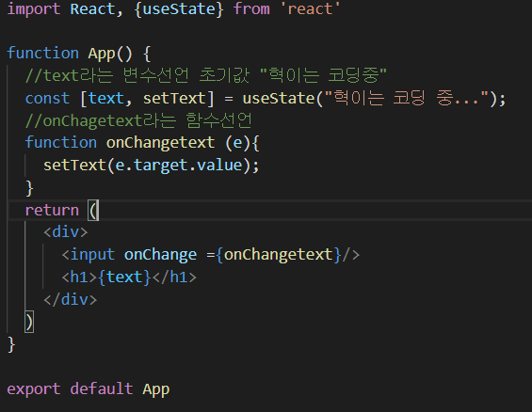
Task: Click the 'input' tag name
Action: [92, 255]
